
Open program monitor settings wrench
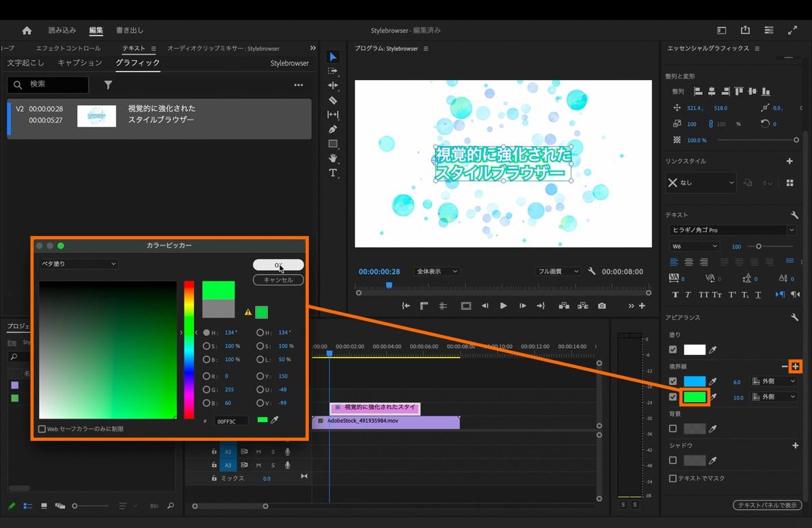pyautogui.click(x=591, y=271)
